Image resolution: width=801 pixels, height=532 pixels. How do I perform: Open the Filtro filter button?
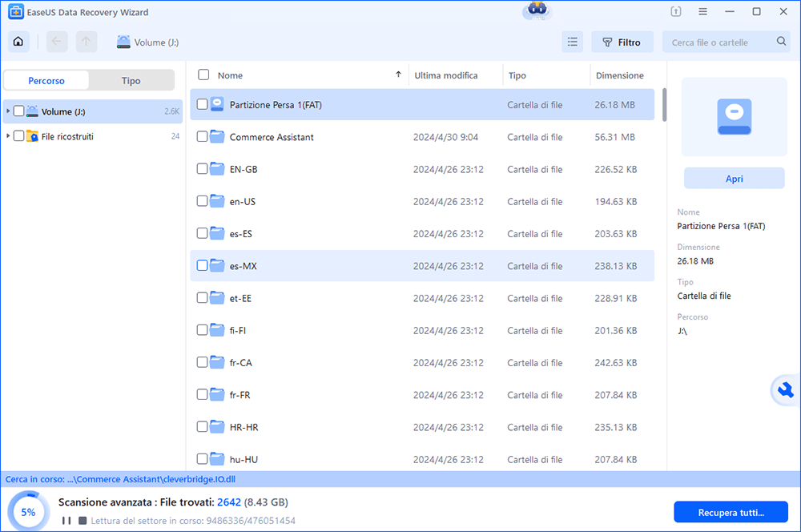(x=622, y=42)
